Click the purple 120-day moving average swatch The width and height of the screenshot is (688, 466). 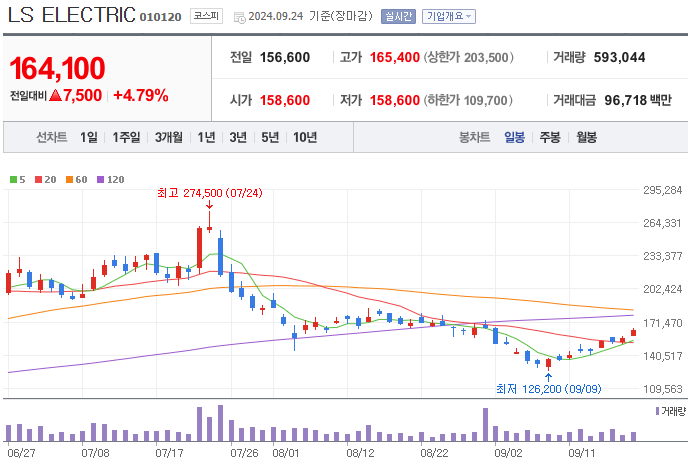coord(100,179)
